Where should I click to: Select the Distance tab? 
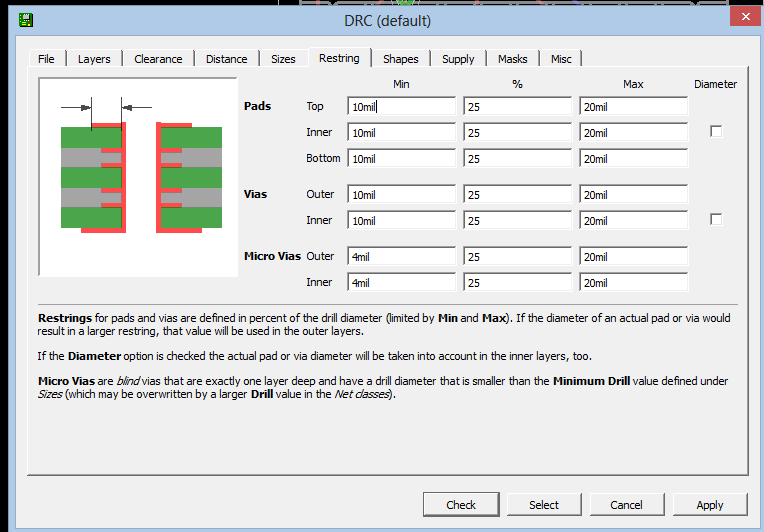227,59
